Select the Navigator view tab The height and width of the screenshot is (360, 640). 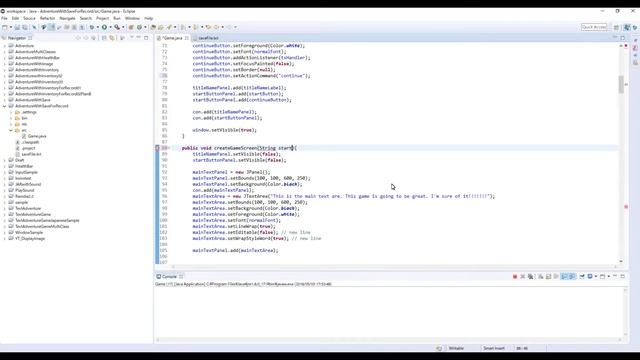[x=17, y=38]
